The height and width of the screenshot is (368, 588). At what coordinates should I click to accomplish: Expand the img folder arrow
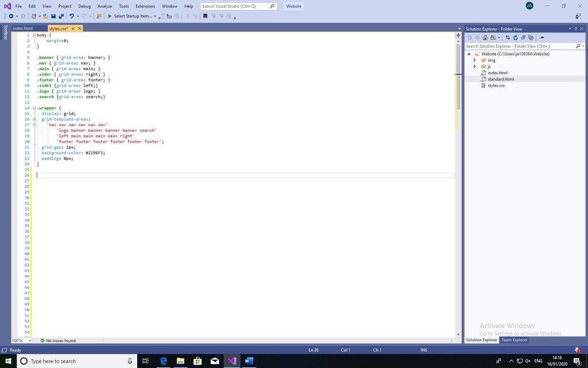coord(475,60)
